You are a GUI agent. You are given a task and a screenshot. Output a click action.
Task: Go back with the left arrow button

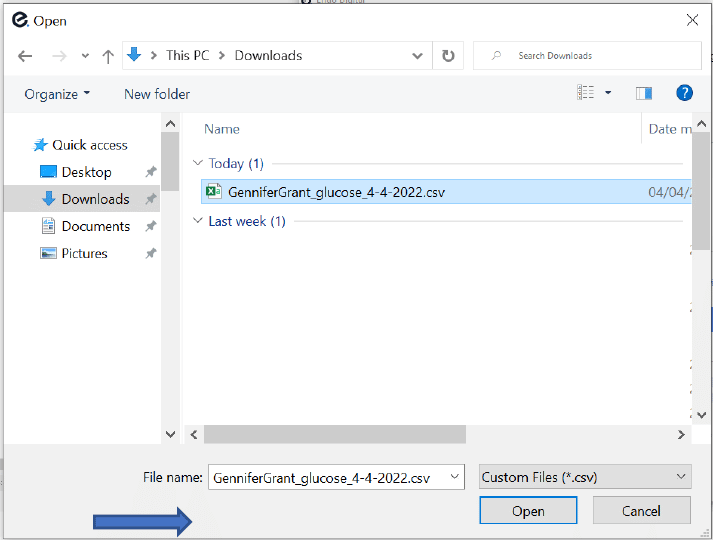25,56
